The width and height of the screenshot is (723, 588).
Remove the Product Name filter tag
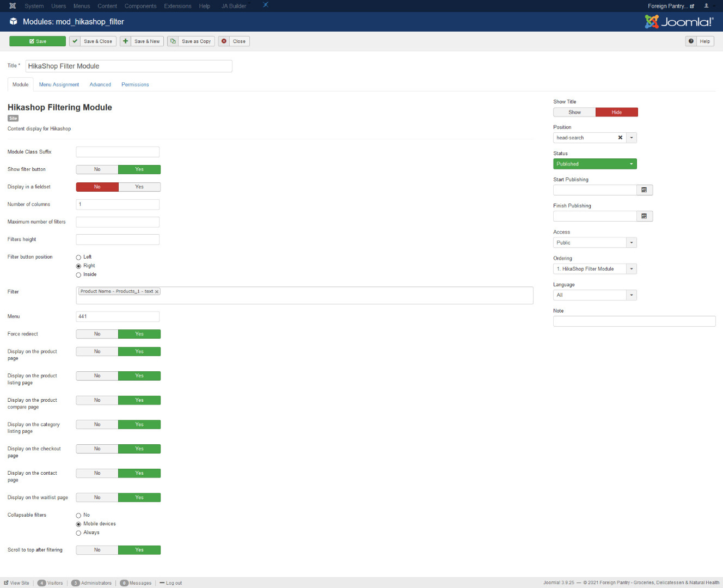point(157,292)
